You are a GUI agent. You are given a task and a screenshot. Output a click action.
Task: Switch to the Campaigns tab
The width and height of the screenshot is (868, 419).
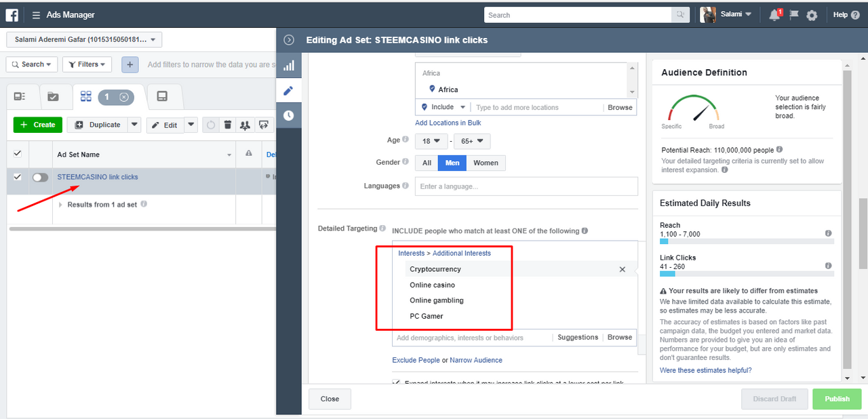(x=53, y=97)
